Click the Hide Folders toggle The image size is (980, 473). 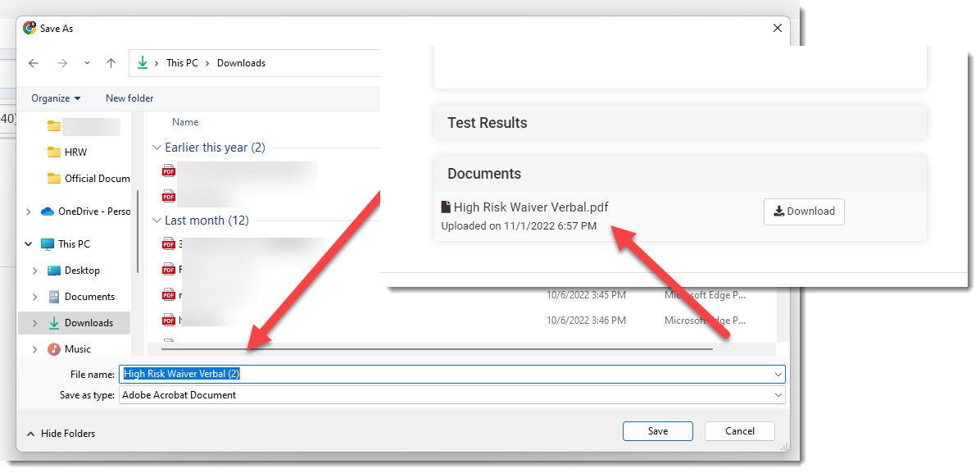(61, 434)
